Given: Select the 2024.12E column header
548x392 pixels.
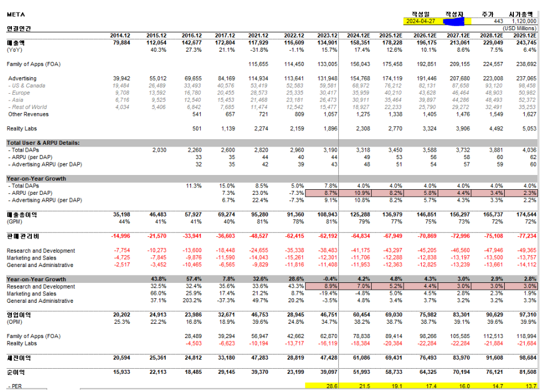Looking at the screenshot, I should click(358, 36).
